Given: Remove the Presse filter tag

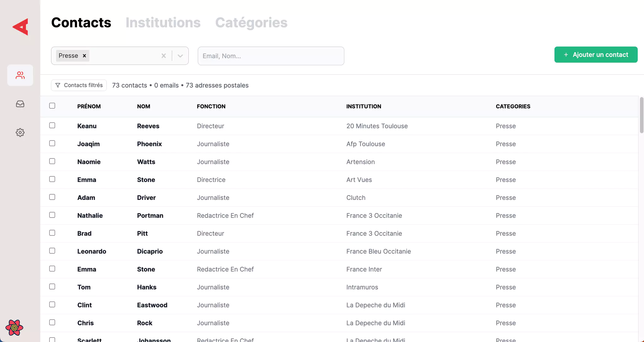Looking at the screenshot, I should (84, 56).
